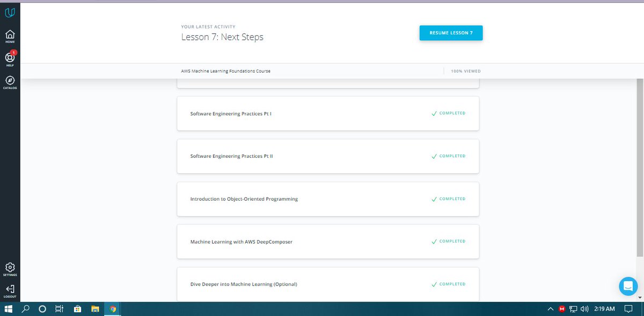Viewport: 644px width, 316px height.
Task: Open Software Engineering Practices Pt I lesson
Action: 328,114
